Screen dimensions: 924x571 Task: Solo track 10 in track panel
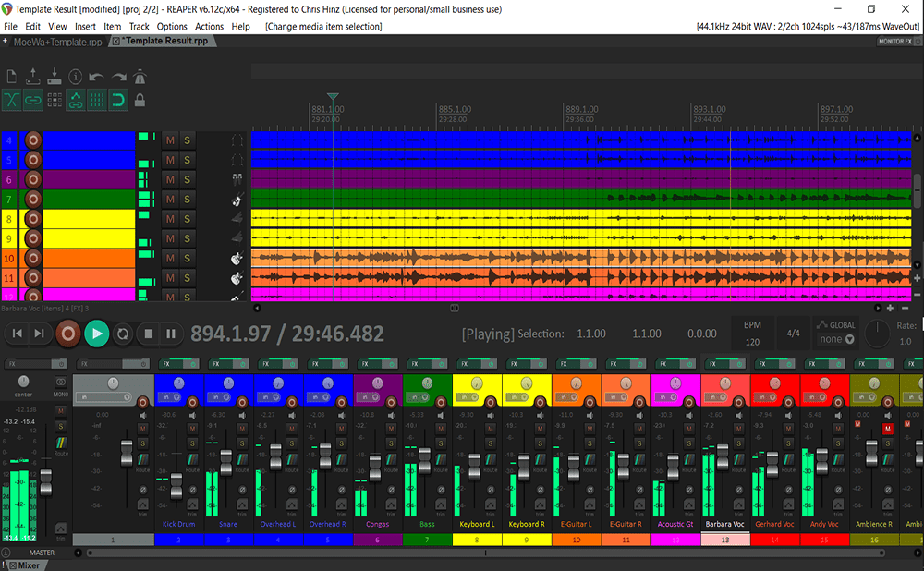pos(187,260)
